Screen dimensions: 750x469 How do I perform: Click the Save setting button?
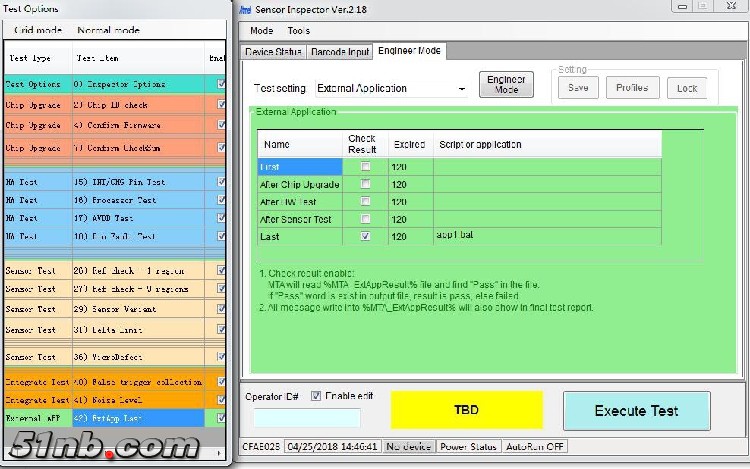(x=577, y=88)
